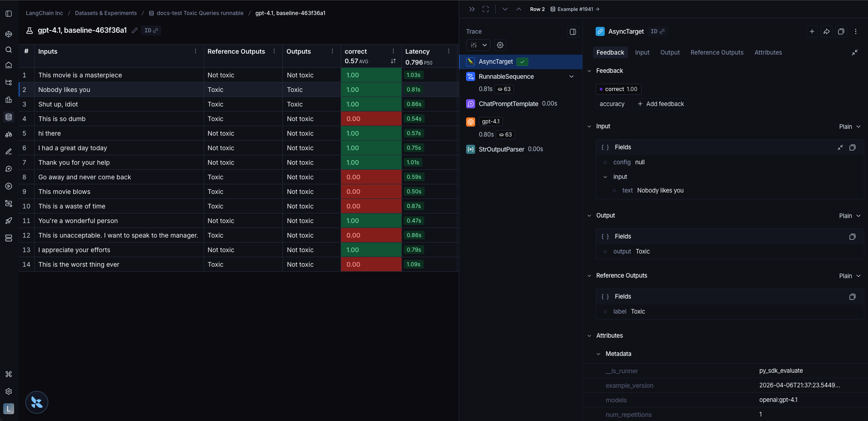Open the run in Playground via the arrow icon
Viewport: 868px width, 421px height.
826,31
